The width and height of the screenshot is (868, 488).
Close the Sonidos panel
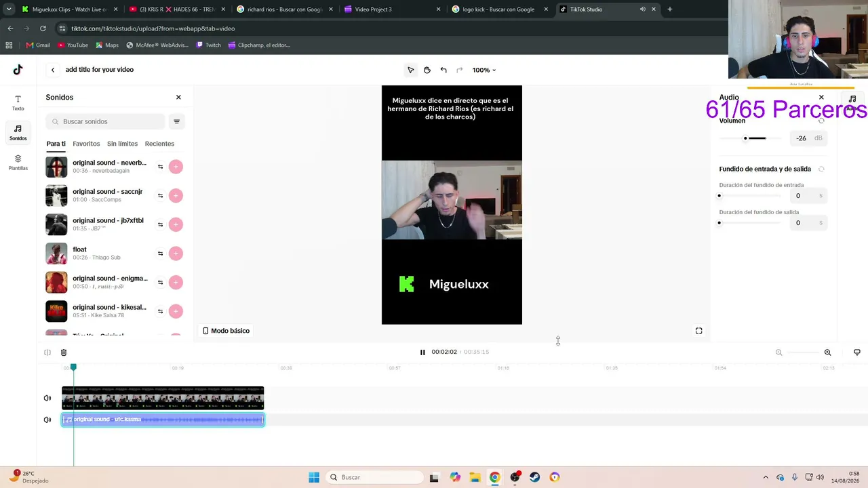pos(178,97)
